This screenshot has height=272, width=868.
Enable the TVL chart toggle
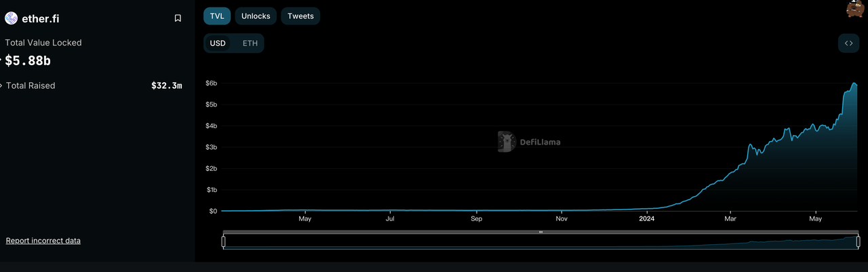tap(217, 16)
